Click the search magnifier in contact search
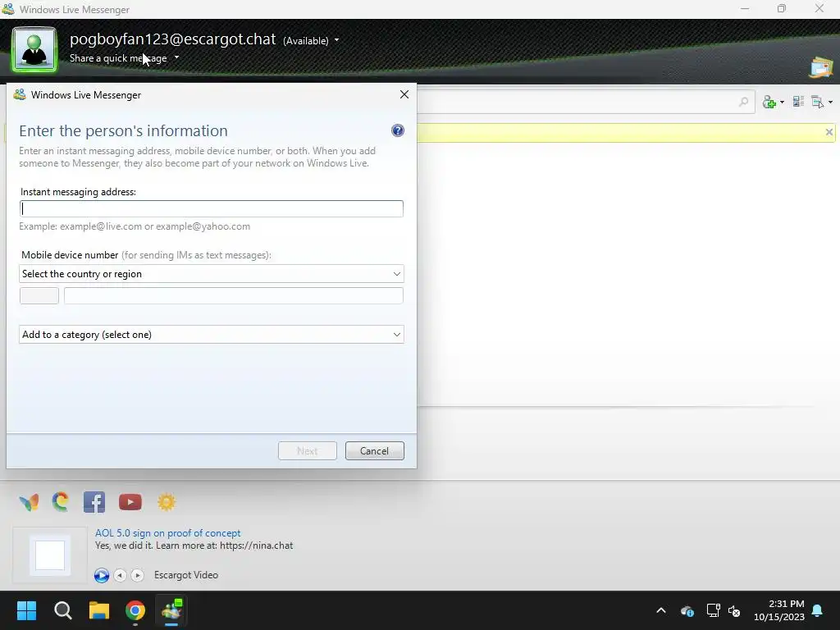The height and width of the screenshot is (630, 840). 743,102
